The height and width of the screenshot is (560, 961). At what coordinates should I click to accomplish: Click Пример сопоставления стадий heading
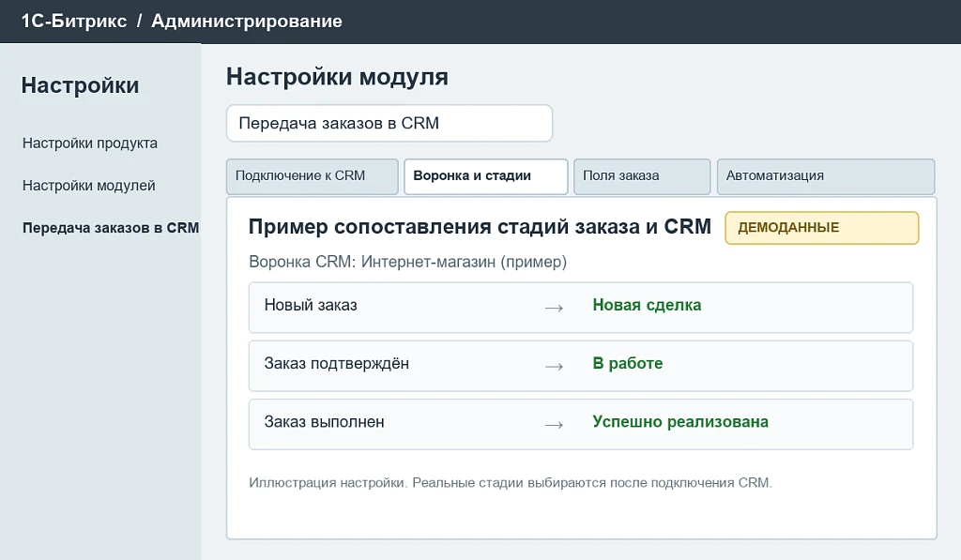click(x=480, y=227)
